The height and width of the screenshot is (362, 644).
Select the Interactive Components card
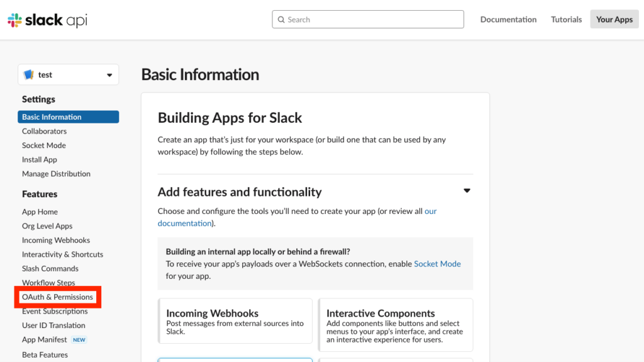(x=395, y=324)
